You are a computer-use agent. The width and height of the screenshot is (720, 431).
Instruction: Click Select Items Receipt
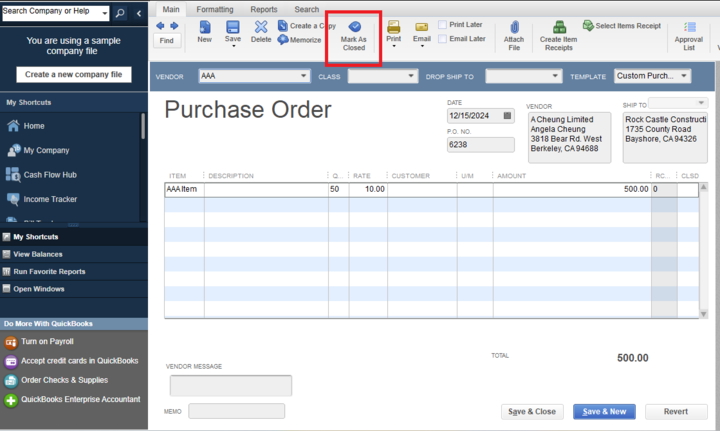[622, 26]
